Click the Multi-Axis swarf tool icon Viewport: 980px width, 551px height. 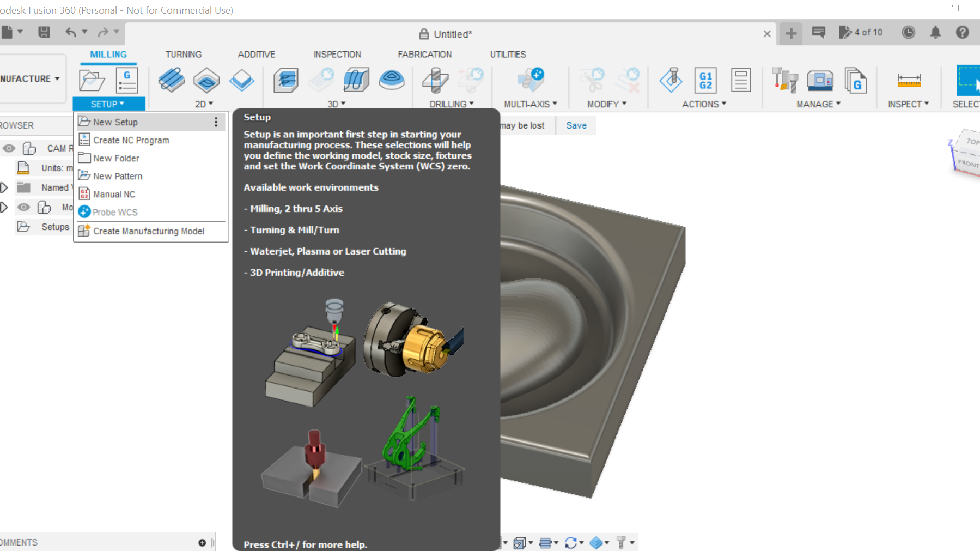pyautogui.click(x=531, y=80)
